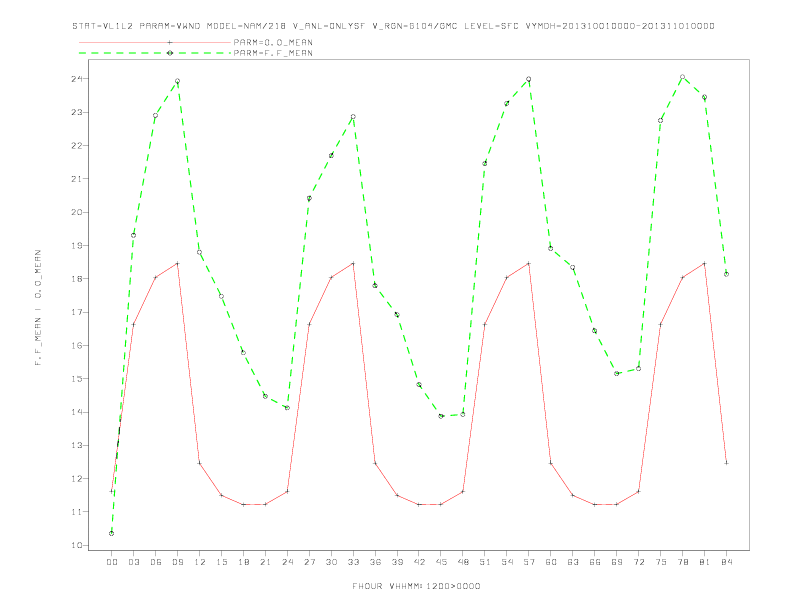This screenshot has height=612, width=792.
Task: Click the green dashed legend circle marker
Action: click(170, 53)
